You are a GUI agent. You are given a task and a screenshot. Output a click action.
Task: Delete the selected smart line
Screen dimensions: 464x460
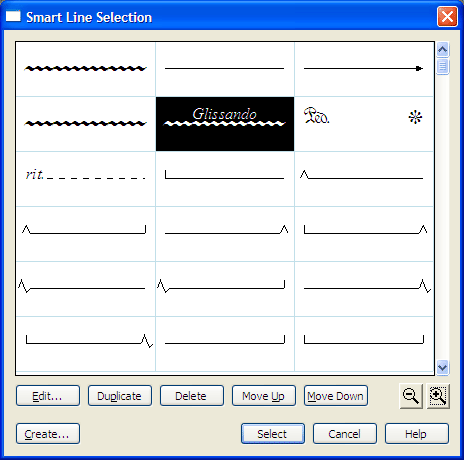pyautogui.click(x=192, y=396)
